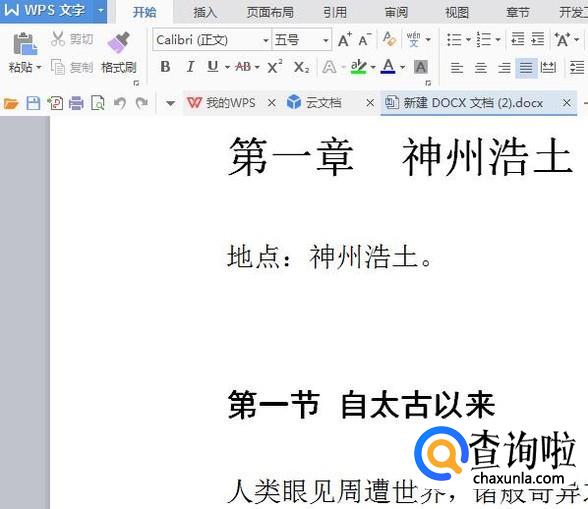This screenshot has width=588, height=509.
Task: Click the Open folder icon
Action: (11, 103)
